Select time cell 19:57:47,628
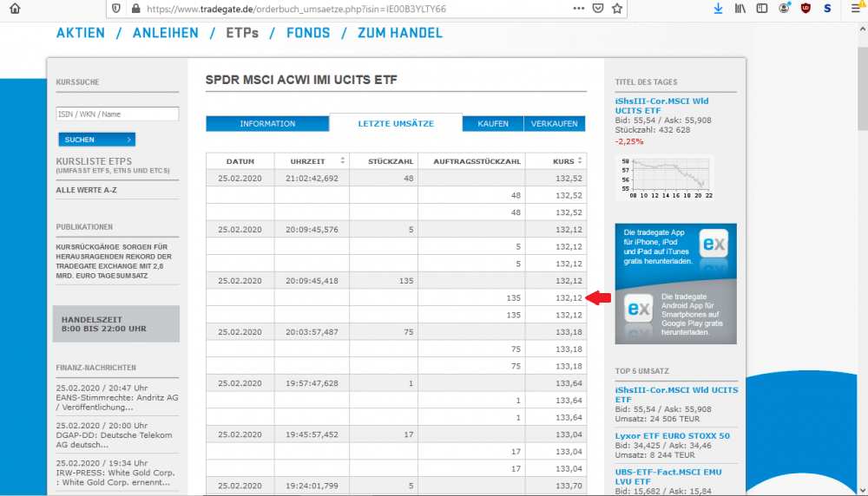The width and height of the screenshot is (868, 496). pyautogui.click(x=312, y=383)
